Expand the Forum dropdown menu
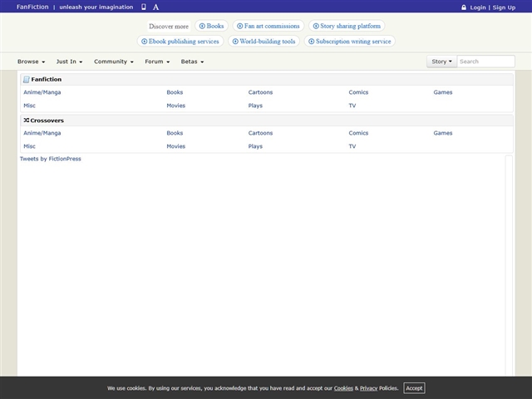The height and width of the screenshot is (399, 532). coord(157,62)
